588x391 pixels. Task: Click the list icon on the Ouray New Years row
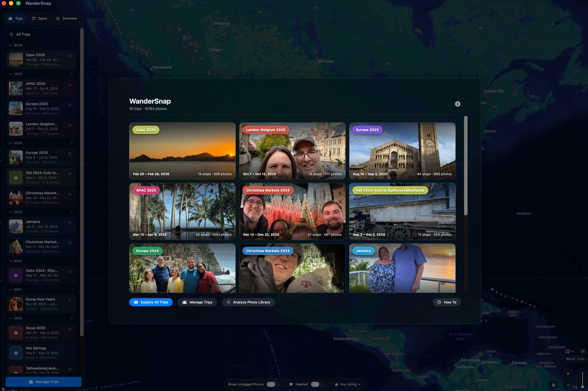point(70,300)
